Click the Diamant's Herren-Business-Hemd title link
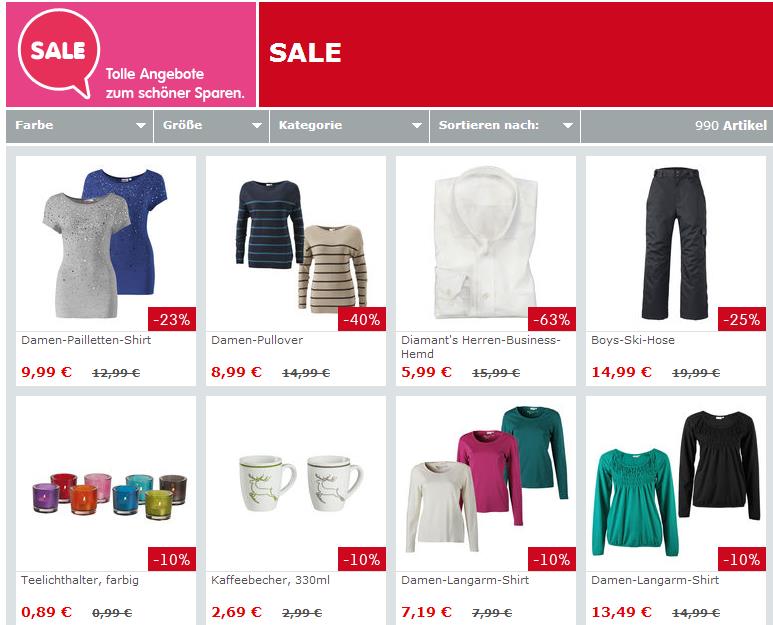This screenshot has width=773, height=625. pyautogui.click(x=481, y=347)
